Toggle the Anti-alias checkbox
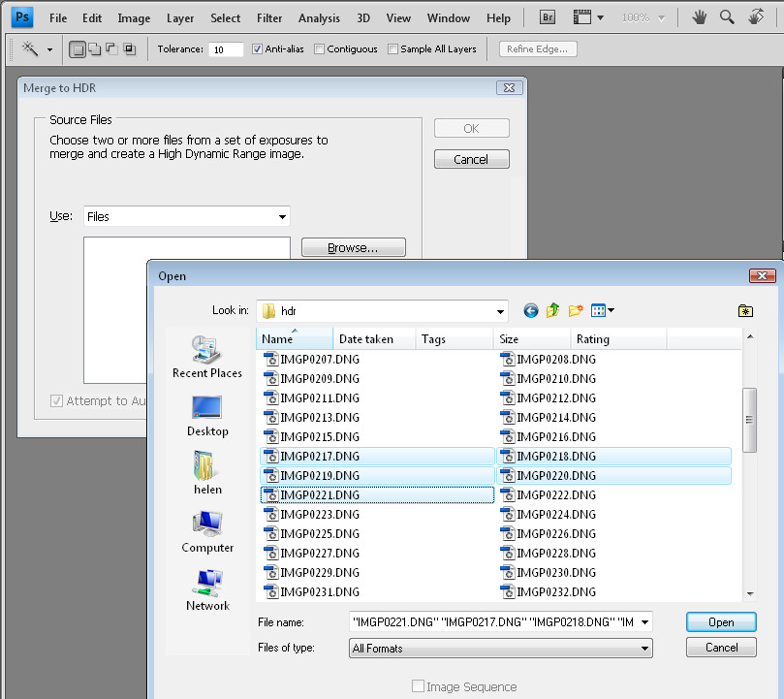 [257, 49]
